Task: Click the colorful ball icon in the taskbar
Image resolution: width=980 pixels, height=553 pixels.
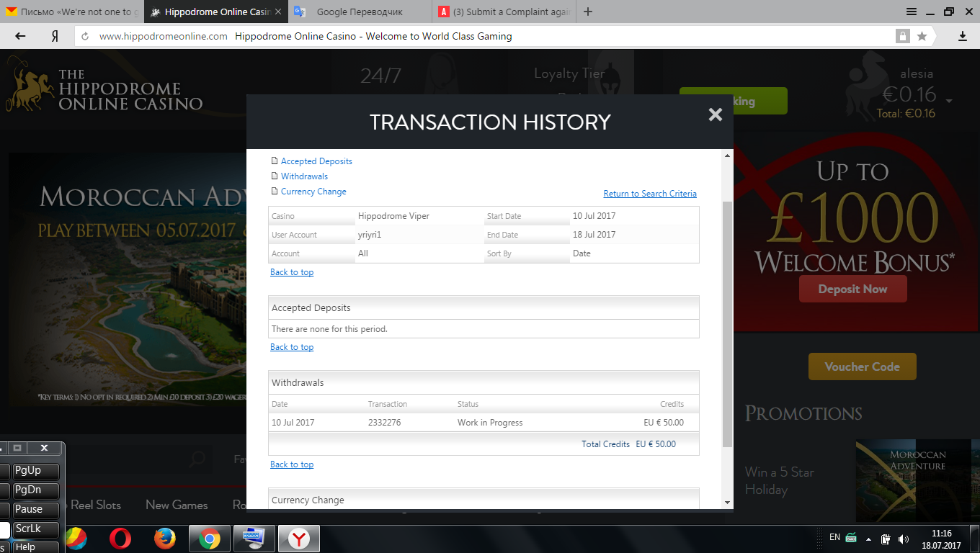Action: click(x=76, y=539)
